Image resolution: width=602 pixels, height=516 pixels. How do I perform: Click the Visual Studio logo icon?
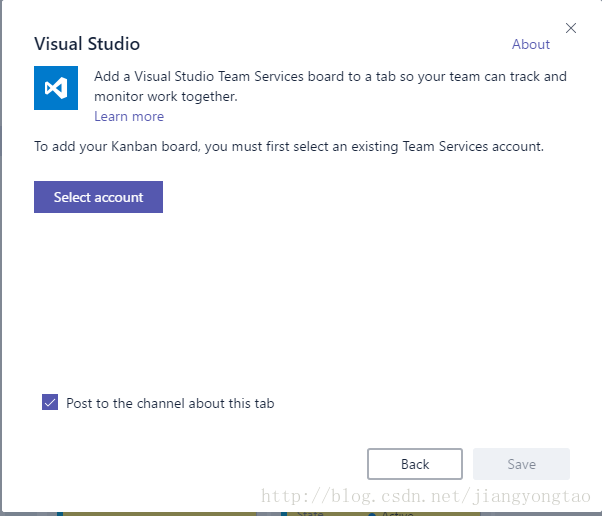(x=56, y=88)
